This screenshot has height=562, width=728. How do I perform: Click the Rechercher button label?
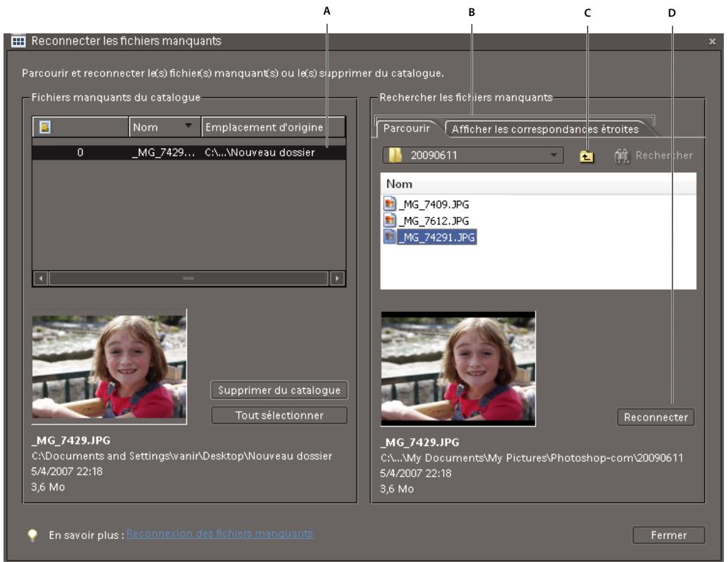point(664,156)
